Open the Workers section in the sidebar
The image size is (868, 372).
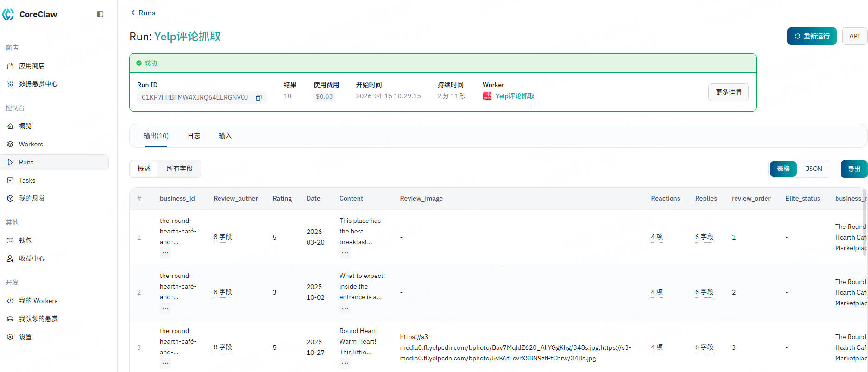(31, 144)
